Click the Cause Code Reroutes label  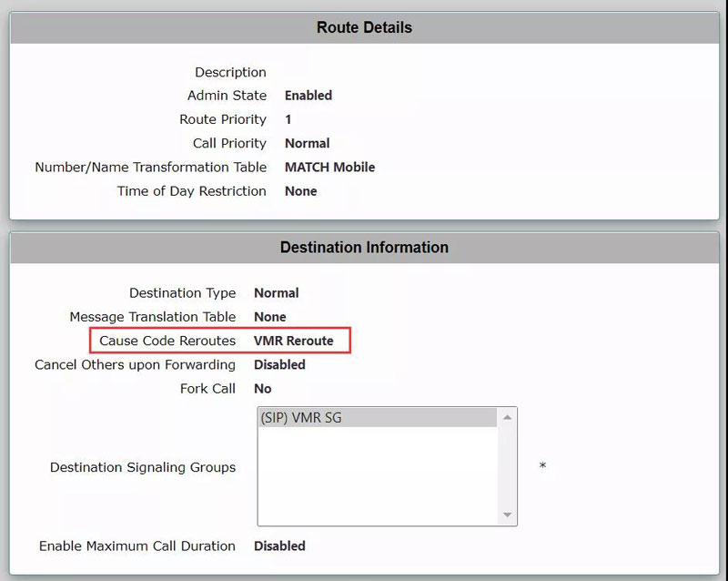point(167,341)
